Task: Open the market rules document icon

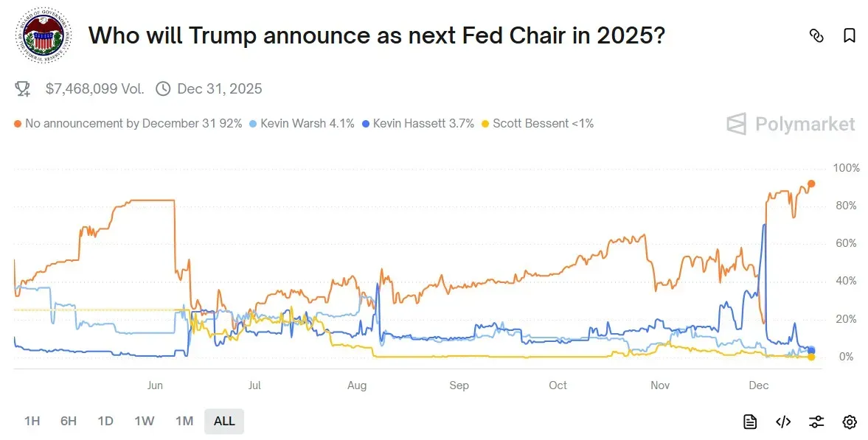Action: pos(749,421)
